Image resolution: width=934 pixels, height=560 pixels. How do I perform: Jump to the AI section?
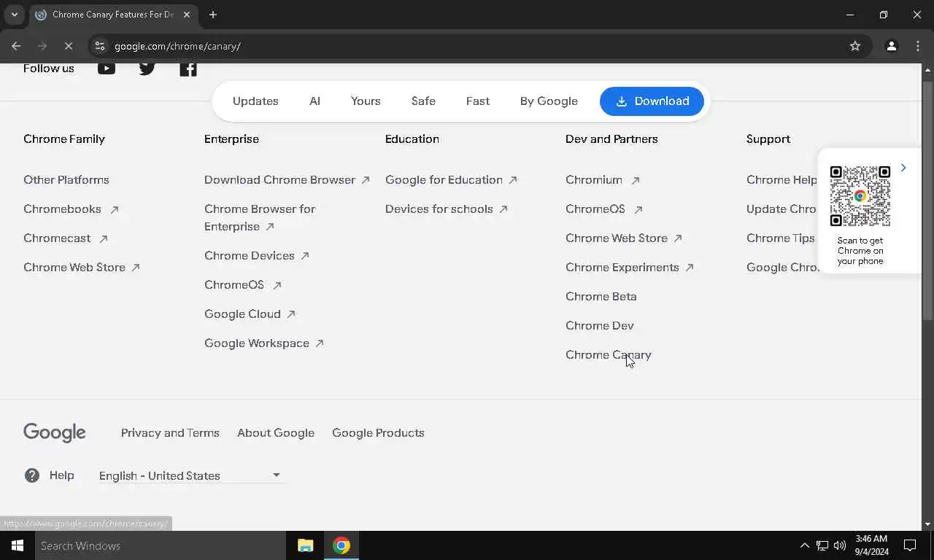pos(314,101)
